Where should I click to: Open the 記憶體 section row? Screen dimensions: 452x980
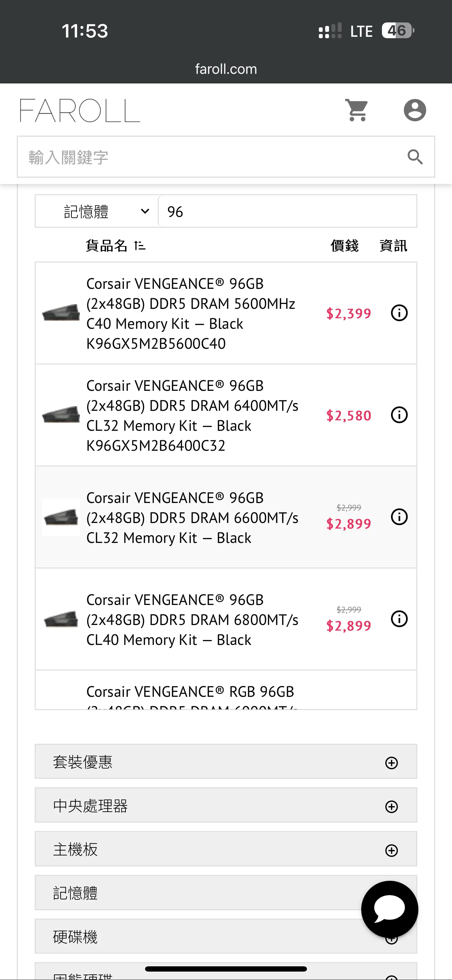[x=226, y=893]
